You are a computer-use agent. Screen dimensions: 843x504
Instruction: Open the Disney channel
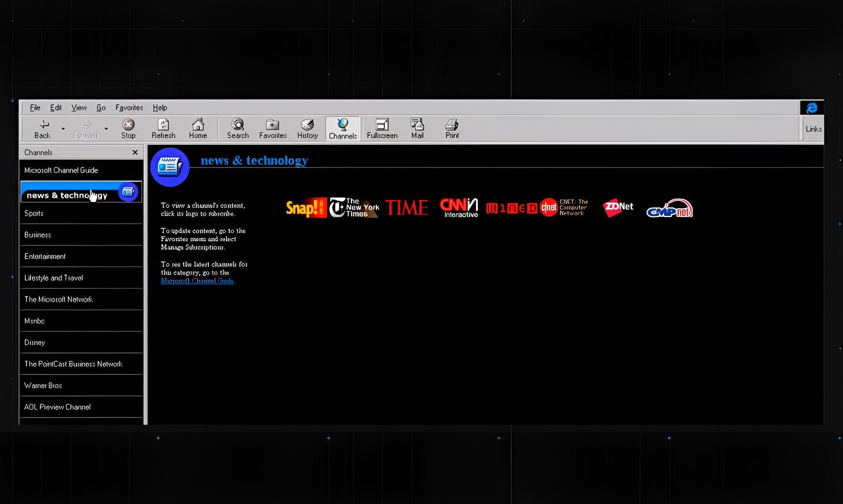coord(81,342)
